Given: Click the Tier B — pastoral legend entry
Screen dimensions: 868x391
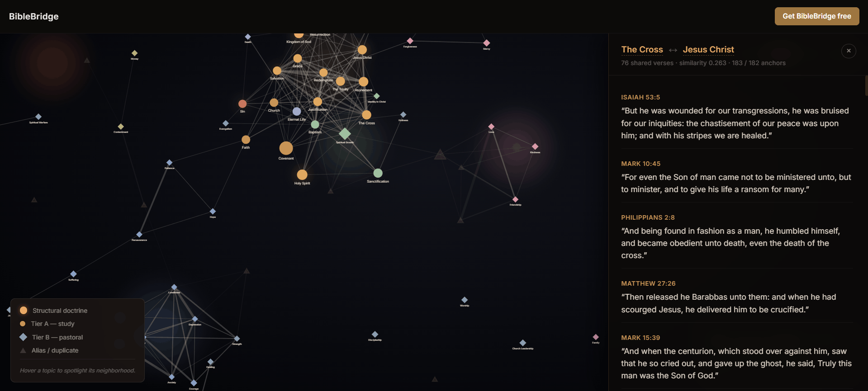Looking at the screenshot, I should coord(51,337).
